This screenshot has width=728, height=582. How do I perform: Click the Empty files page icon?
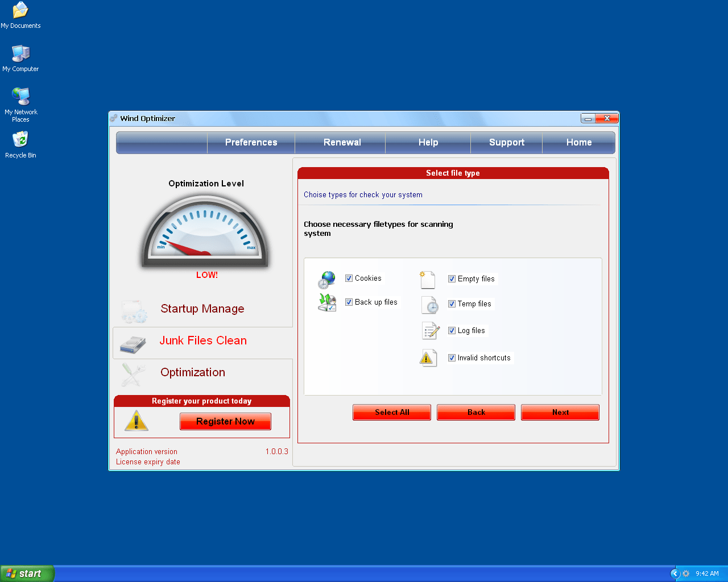point(428,279)
